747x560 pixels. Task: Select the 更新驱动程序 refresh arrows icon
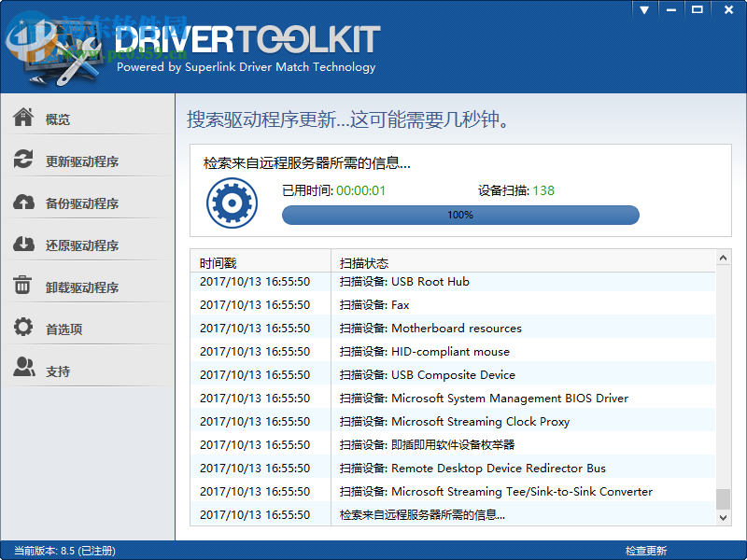(25, 160)
